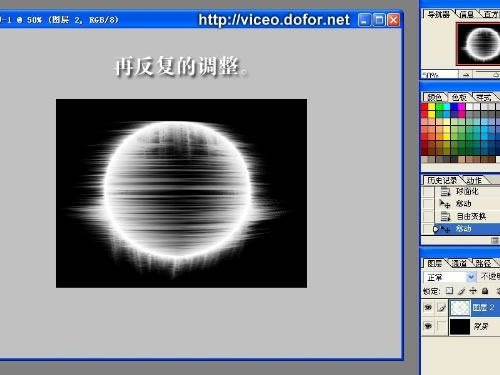Screen dimensions: 500x375
Task: Switch to the 通道 channels tab
Action: coord(459,263)
